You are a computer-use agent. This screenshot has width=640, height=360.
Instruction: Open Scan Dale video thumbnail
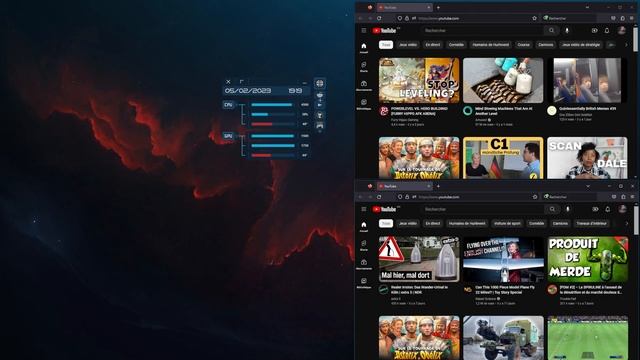(x=587, y=158)
